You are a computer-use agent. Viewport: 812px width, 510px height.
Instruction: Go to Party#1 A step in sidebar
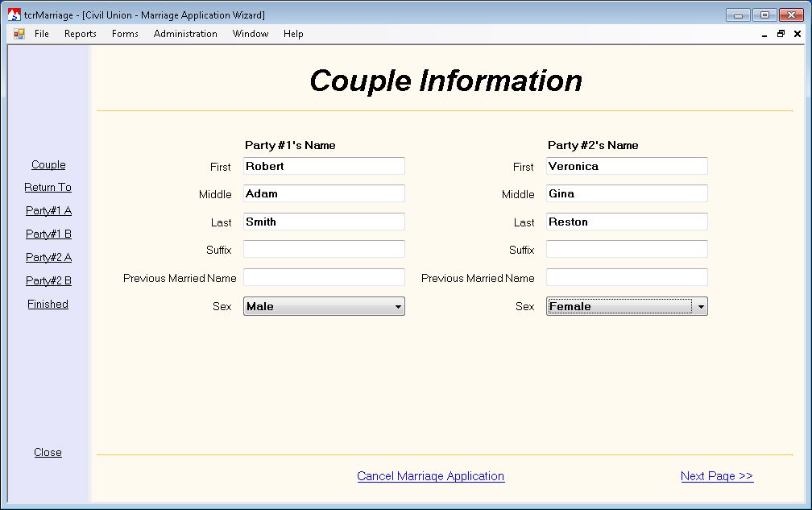(48, 211)
